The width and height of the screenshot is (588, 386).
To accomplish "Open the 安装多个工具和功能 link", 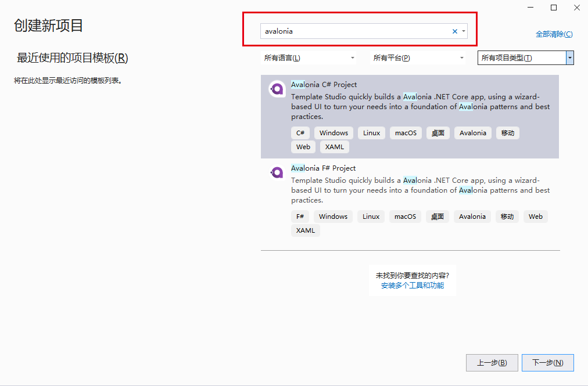I will coord(413,286).
